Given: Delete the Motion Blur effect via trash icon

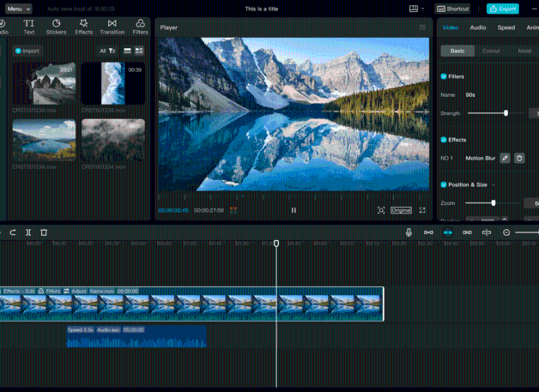Looking at the screenshot, I should [x=519, y=157].
